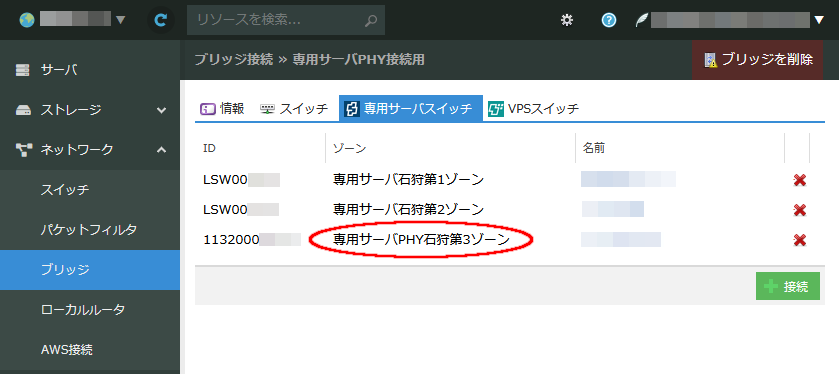This screenshot has height=374, width=839.
Task: Collapse the ネットワーク section chevron
Action: coord(161,150)
